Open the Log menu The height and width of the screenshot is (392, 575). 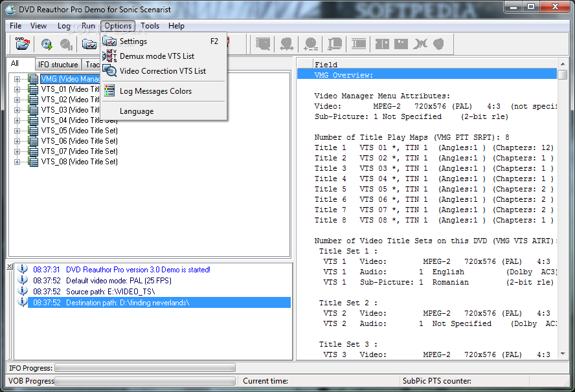click(x=64, y=26)
